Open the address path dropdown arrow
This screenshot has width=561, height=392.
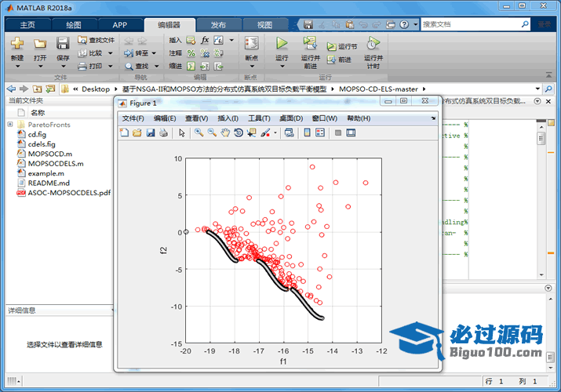coord(537,89)
